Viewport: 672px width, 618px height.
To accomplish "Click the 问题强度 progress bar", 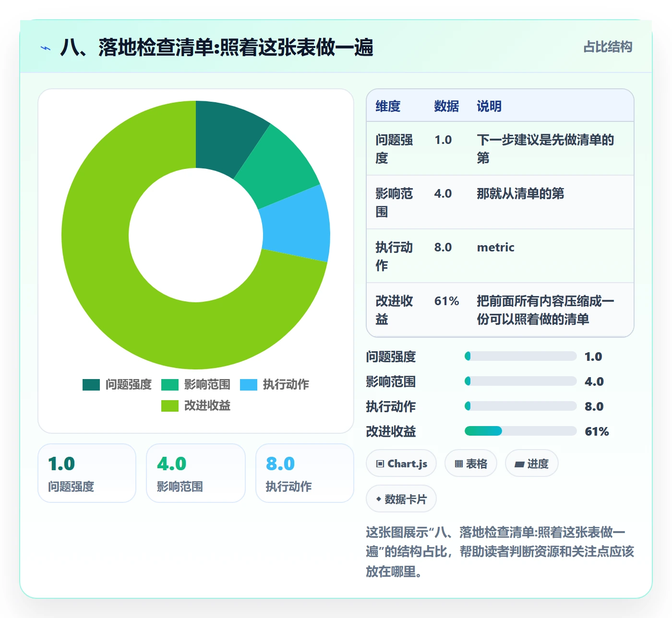I will click(x=520, y=356).
